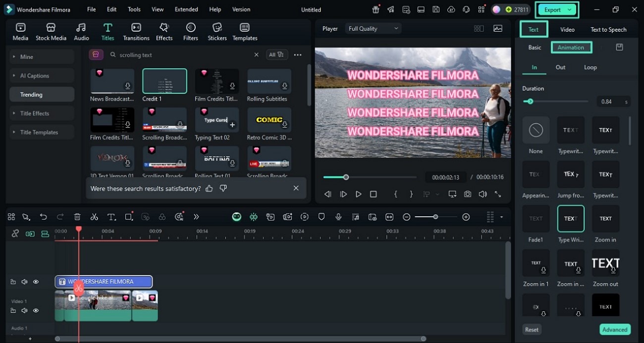Open the Full Quality dropdown
The width and height of the screenshot is (644, 343).
(x=373, y=29)
